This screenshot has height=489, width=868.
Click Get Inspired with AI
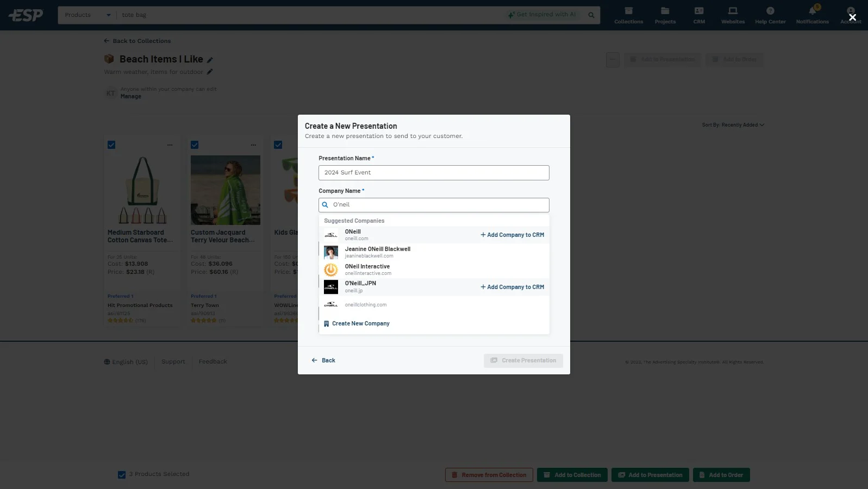542,15
